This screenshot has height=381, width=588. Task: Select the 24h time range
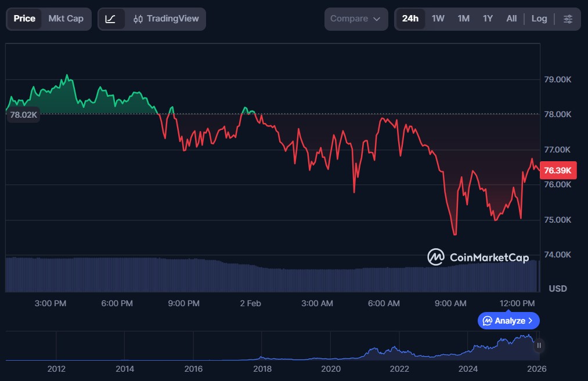tap(410, 19)
